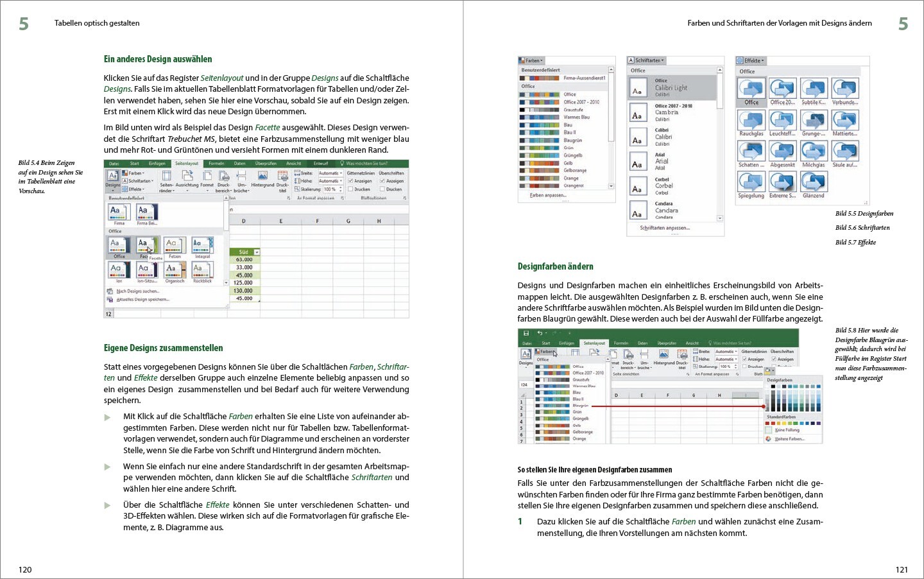Apply the Integral design thumbnail
Viewport: 924px width, 579px height.
click(x=202, y=245)
